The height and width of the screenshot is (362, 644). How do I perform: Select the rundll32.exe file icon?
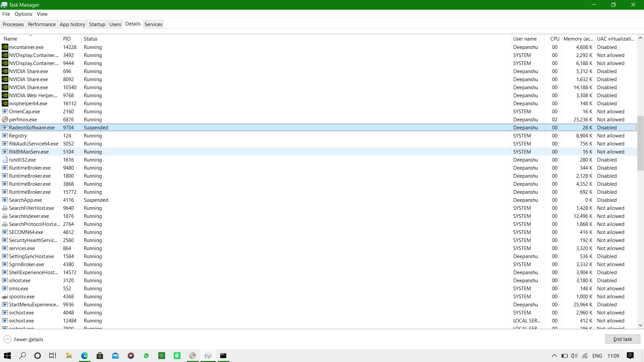5,160
